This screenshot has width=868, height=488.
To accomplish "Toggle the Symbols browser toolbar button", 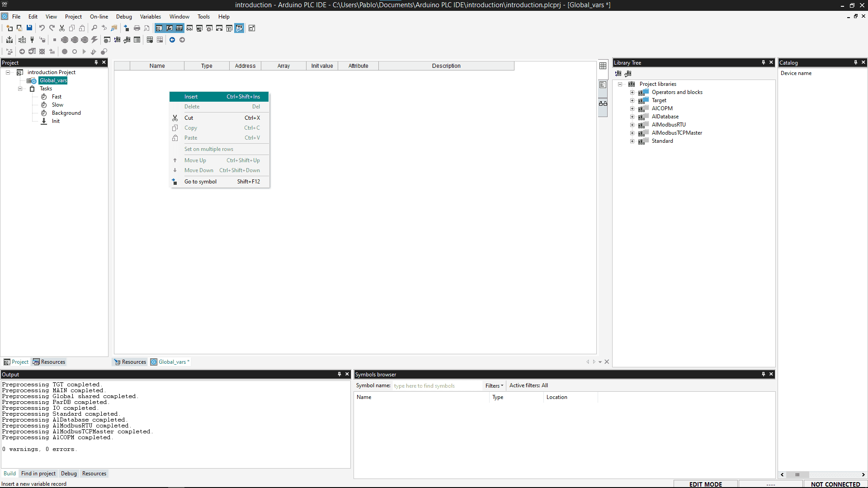I will point(239,28).
